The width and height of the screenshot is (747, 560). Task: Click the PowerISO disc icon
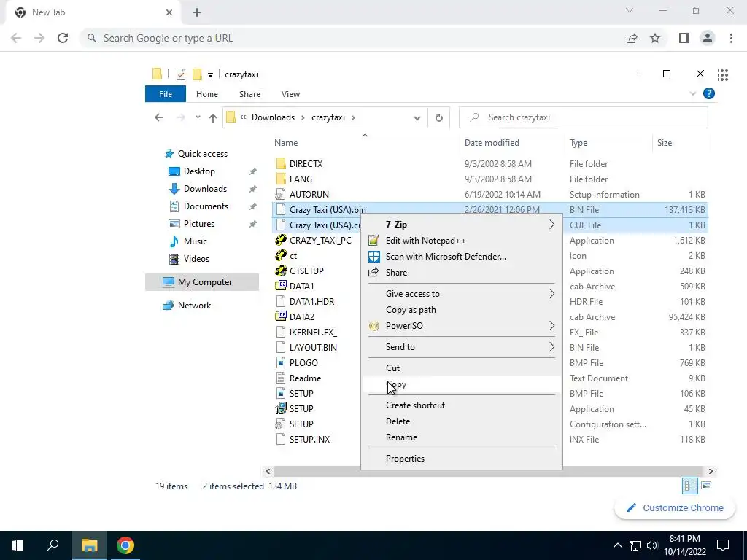pos(374,326)
